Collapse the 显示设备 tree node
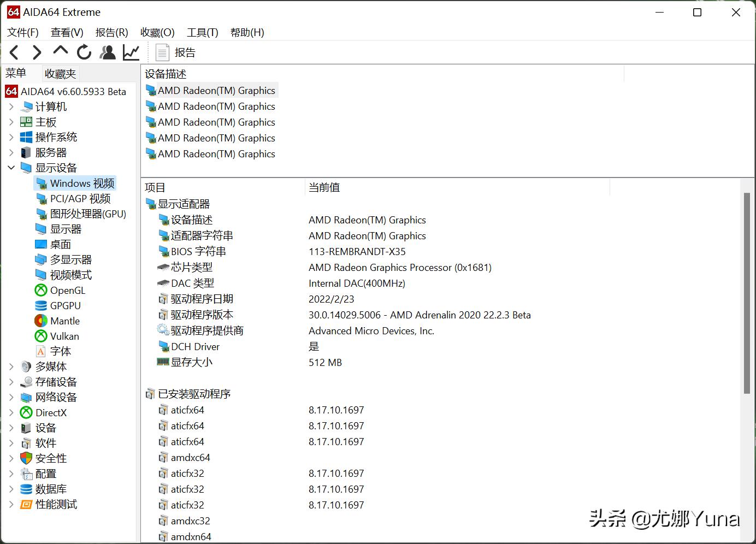This screenshot has height=544, width=756. (x=11, y=168)
